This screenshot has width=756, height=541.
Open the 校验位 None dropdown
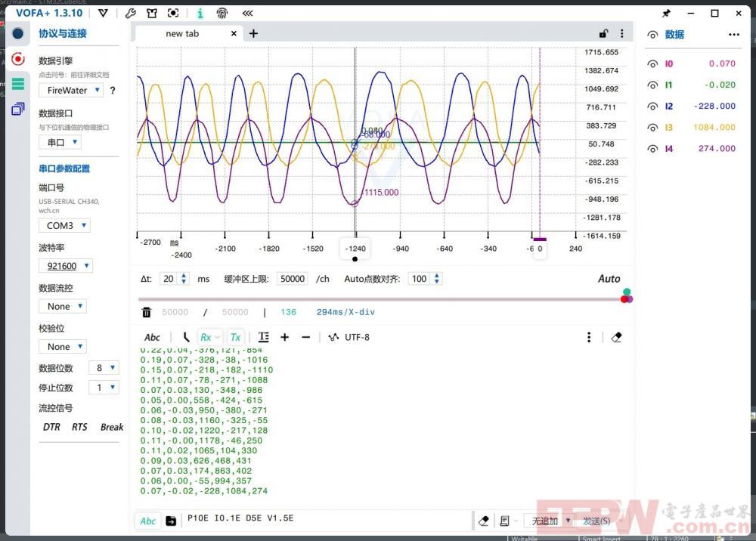click(63, 347)
